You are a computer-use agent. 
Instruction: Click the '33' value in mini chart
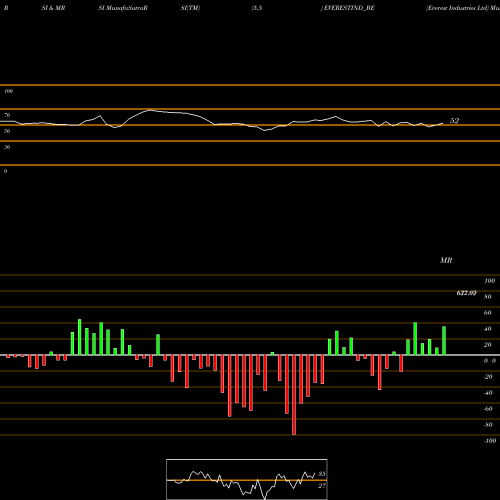click(322, 474)
